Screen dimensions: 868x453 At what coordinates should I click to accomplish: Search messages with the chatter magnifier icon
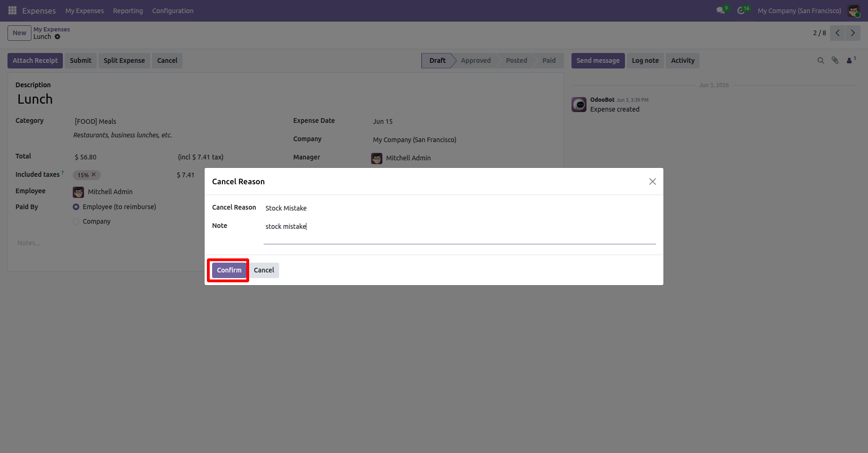click(821, 60)
